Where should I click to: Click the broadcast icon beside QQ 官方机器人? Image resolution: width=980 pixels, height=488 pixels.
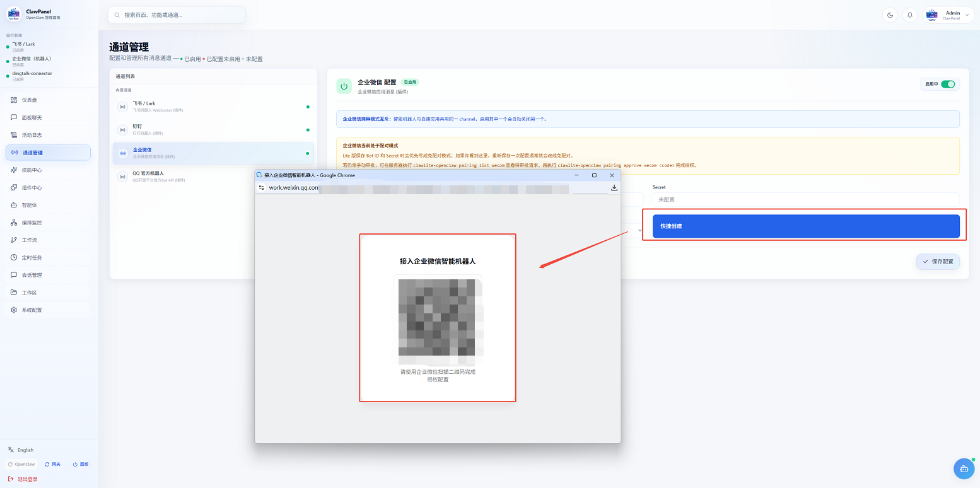(x=122, y=177)
